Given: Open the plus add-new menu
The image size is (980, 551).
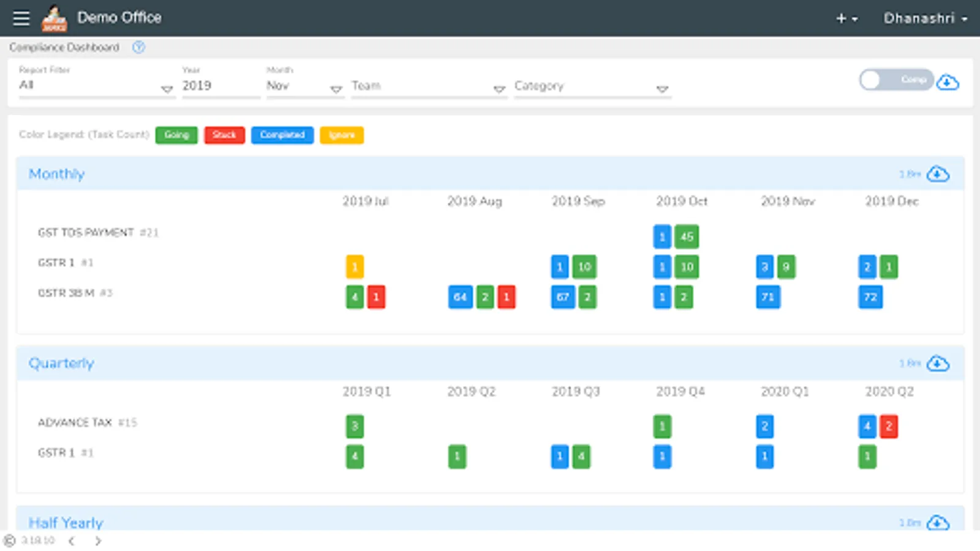Looking at the screenshot, I should coord(847,19).
